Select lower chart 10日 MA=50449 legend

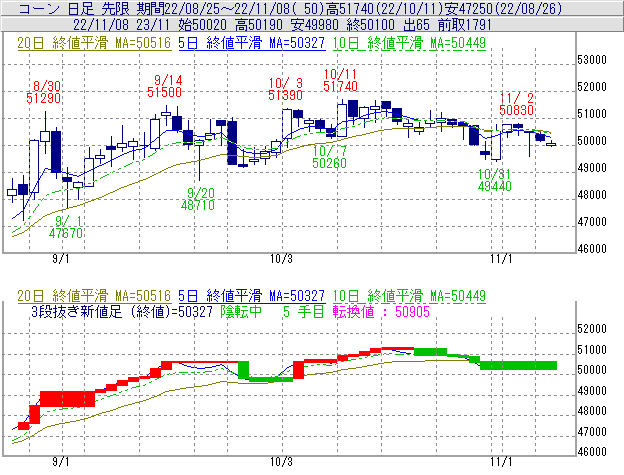point(409,296)
